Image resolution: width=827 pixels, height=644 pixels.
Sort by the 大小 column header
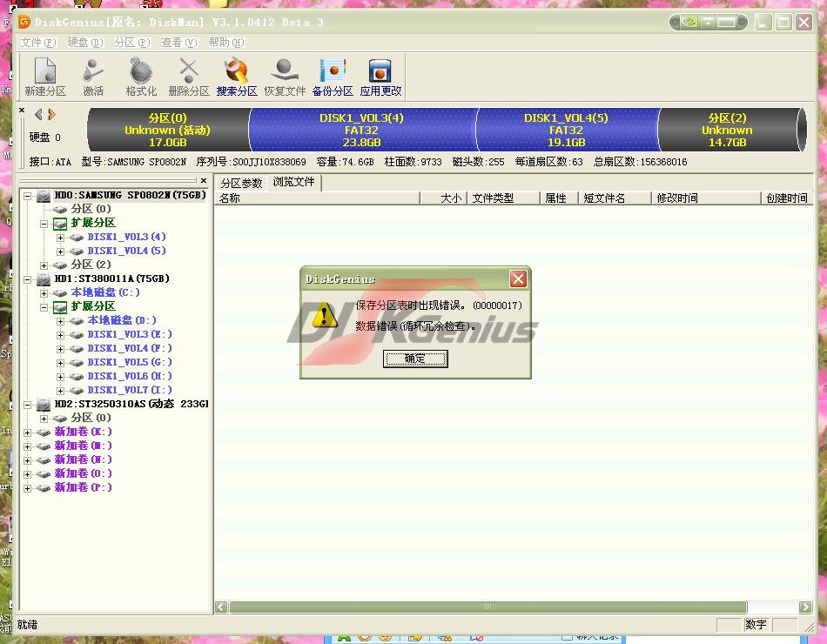tap(444, 198)
